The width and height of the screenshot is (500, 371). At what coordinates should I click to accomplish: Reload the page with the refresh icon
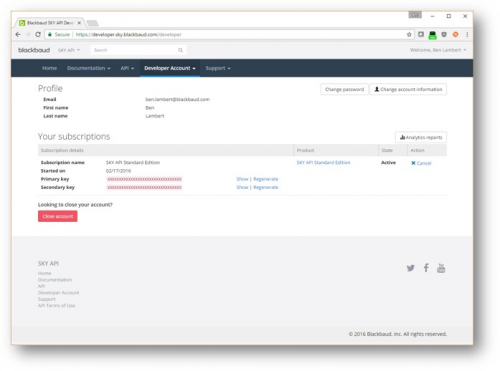(x=38, y=34)
